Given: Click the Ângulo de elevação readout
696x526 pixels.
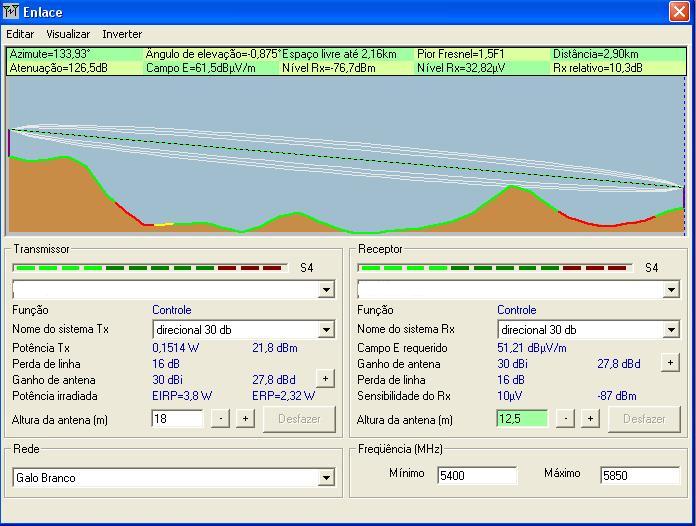Looking at the screenshot, I should point(214,54).
